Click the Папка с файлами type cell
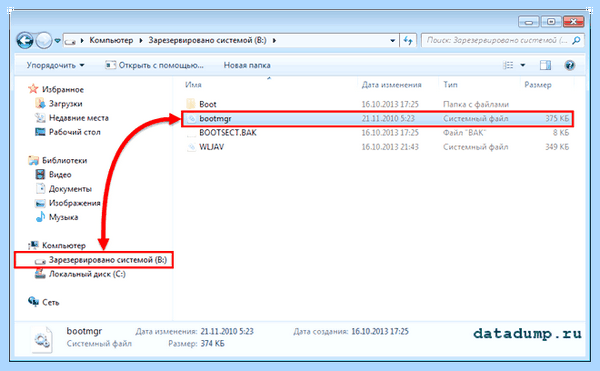The image size is (600, 371). pyautogui.click(x=476, y=104)
